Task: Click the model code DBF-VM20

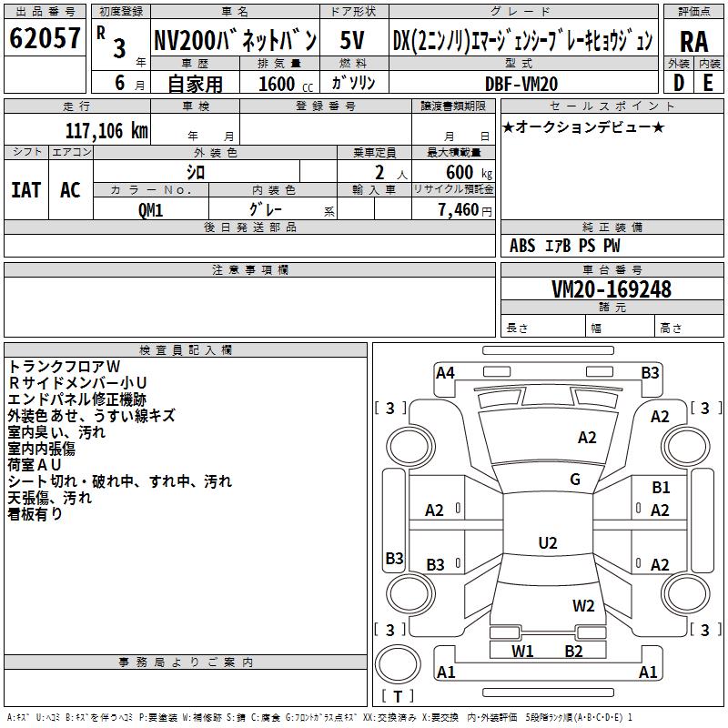Action: pyautogui.click(x=521, y=84)
